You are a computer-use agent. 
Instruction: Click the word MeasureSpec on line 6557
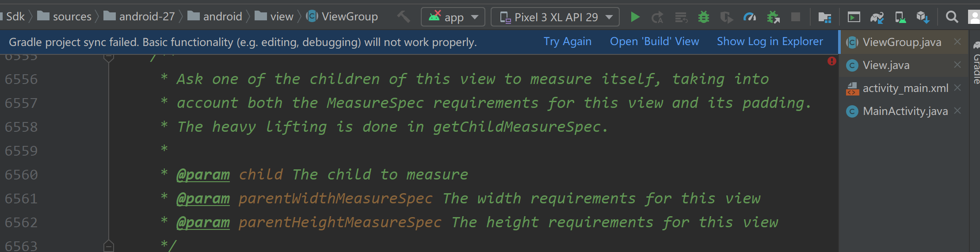375,103
